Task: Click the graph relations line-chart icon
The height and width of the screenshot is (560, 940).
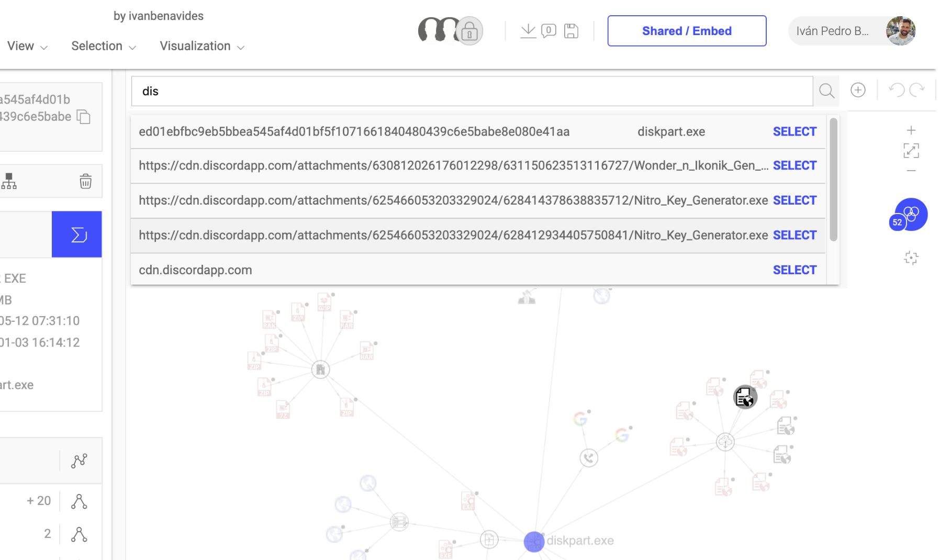Action: (79, 461)
